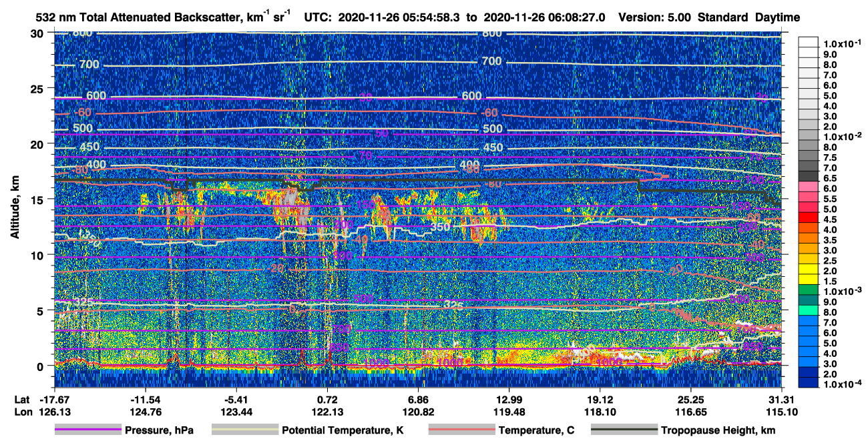Screen dimensions: 868x445
Task: Click colorbar label '6.5'
Action: click(830, 179)
